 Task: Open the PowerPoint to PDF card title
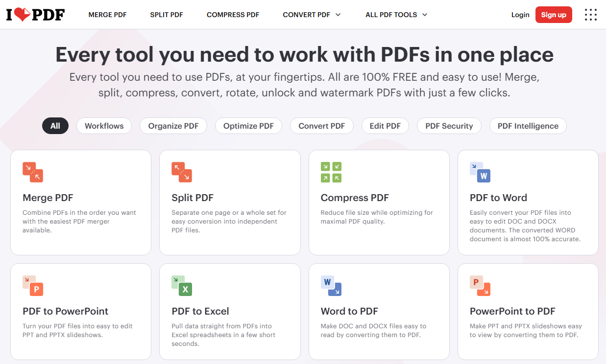[512, 311]
